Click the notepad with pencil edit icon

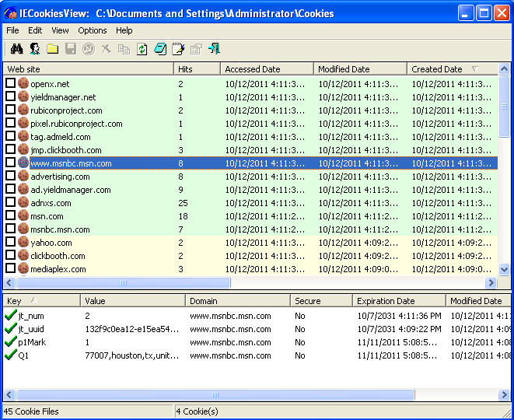[178, 49]
